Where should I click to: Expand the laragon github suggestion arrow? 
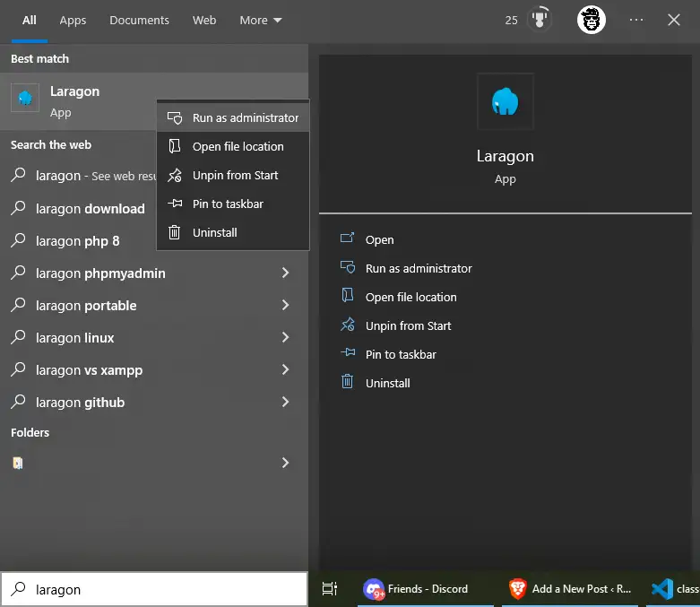point(285,403)
